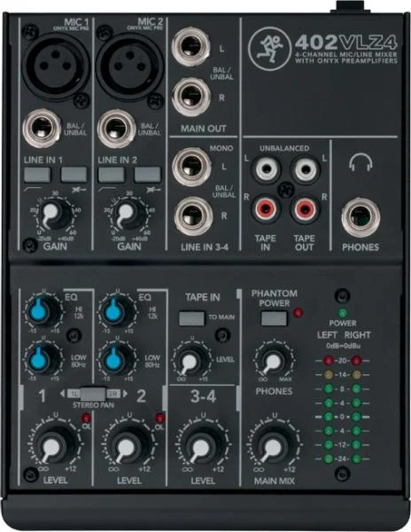Click the MIC 2 XLR input connector

coord(130,66)
